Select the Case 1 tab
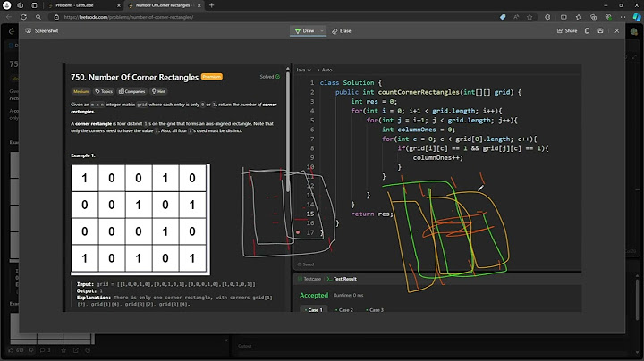Screen dimensions: 644x361 313,310
